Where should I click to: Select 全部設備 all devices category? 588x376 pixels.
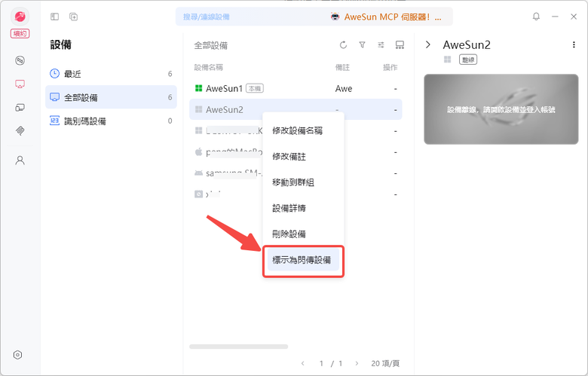pos(111,97)
